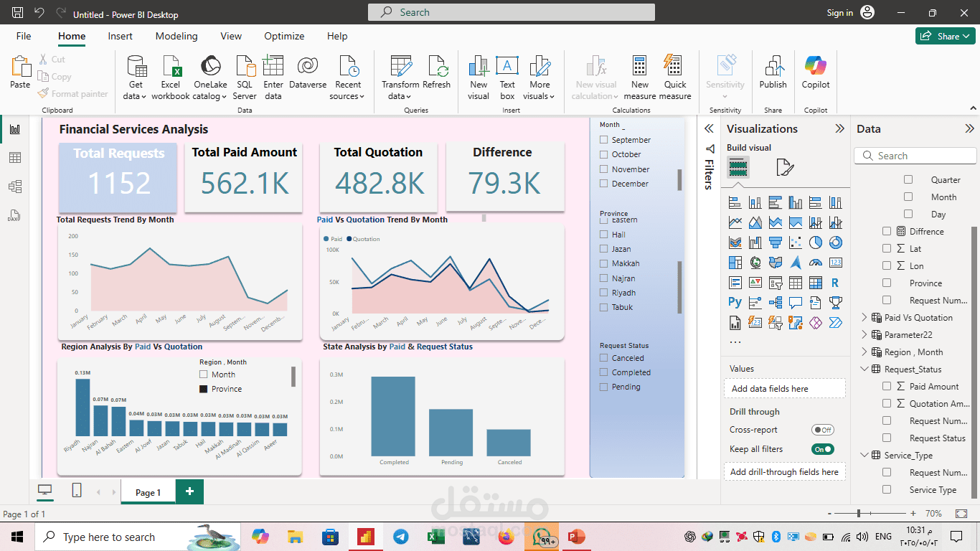Click Data pane Search field
The image size is (980, 551).
[x=915, y=156]
